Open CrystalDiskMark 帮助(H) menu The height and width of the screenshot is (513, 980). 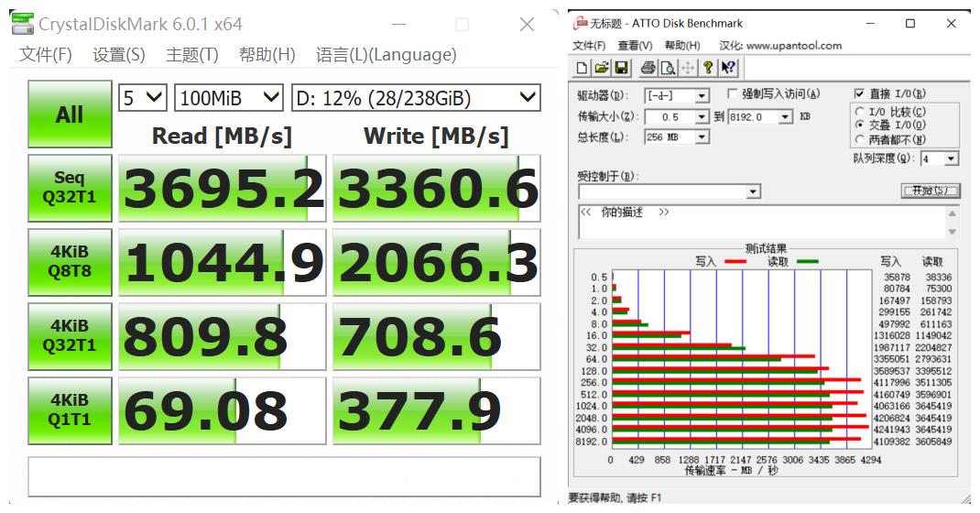pos(267,55)
